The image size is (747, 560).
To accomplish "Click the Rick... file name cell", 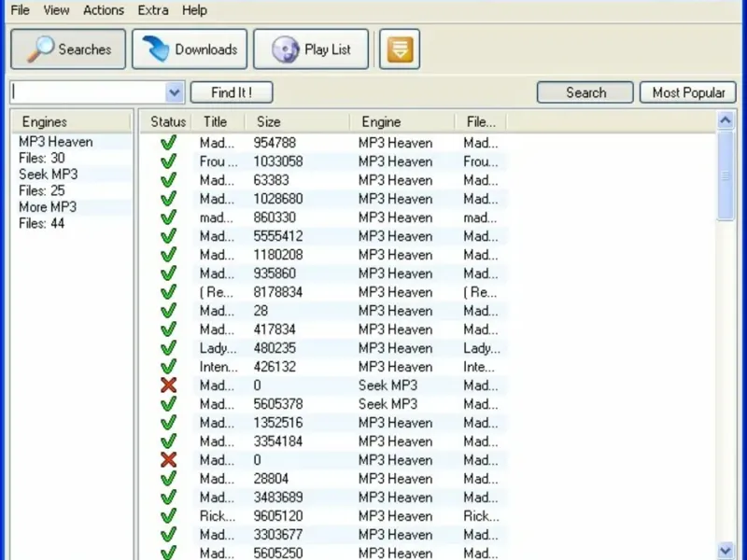I will (481, 516).
